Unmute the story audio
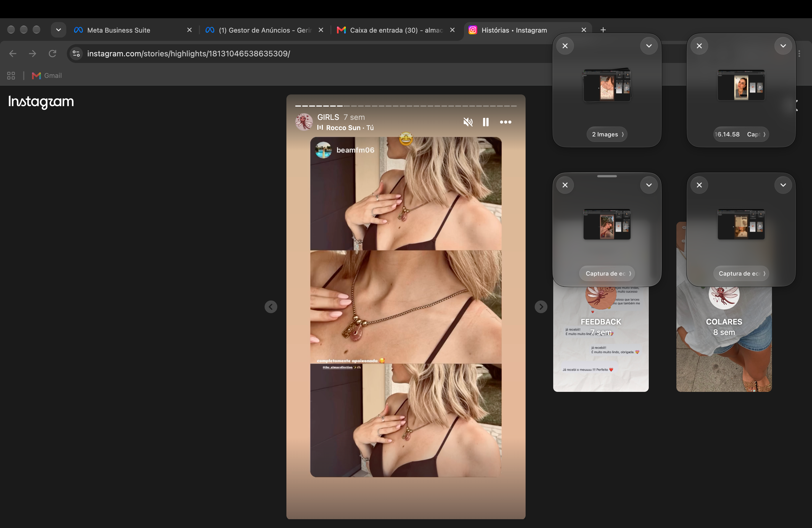 tap(468, 122)
